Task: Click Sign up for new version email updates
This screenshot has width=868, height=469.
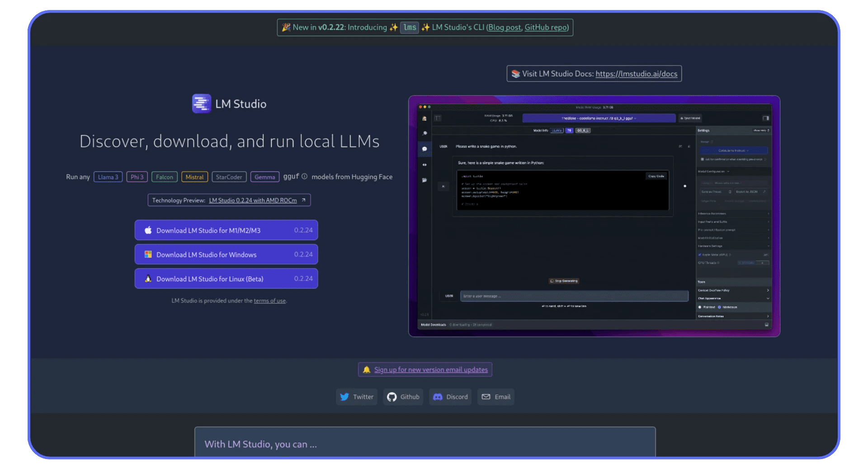Action: coord(431,370)
